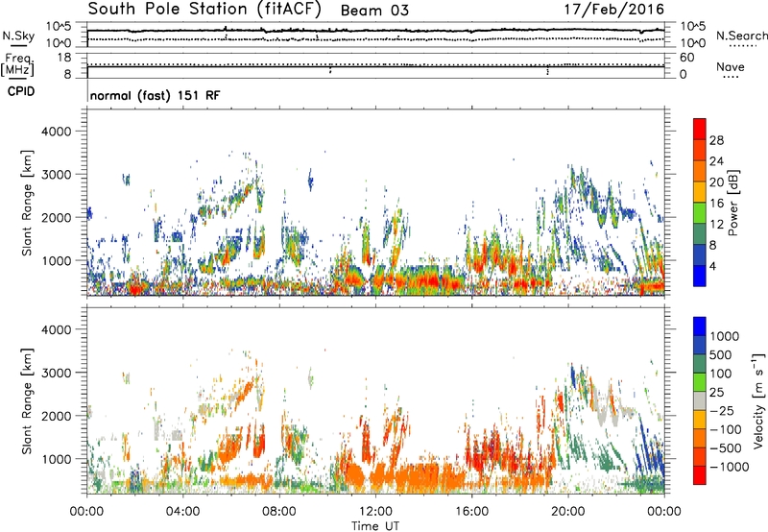The height and width of the screenshot is (532, 768).
Task: Click the '24' power colorbar label
Action: (716, 161)
